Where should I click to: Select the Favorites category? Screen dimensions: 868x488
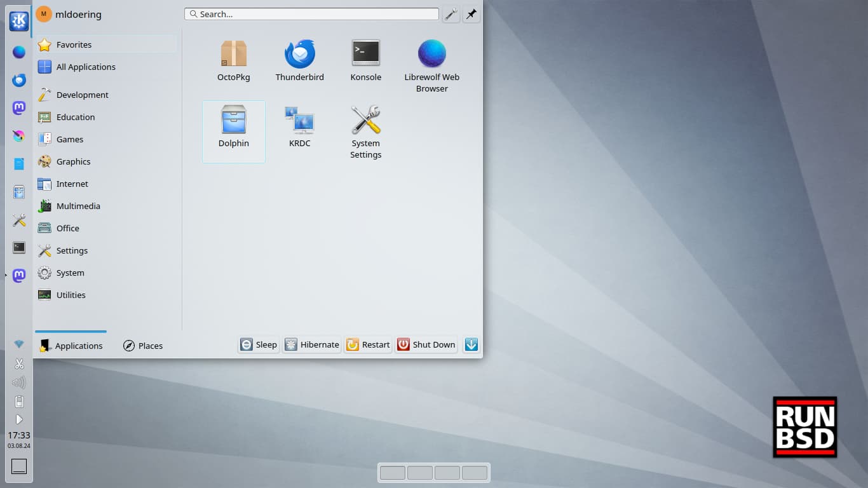pyautogui.click(x=106, y=44)
